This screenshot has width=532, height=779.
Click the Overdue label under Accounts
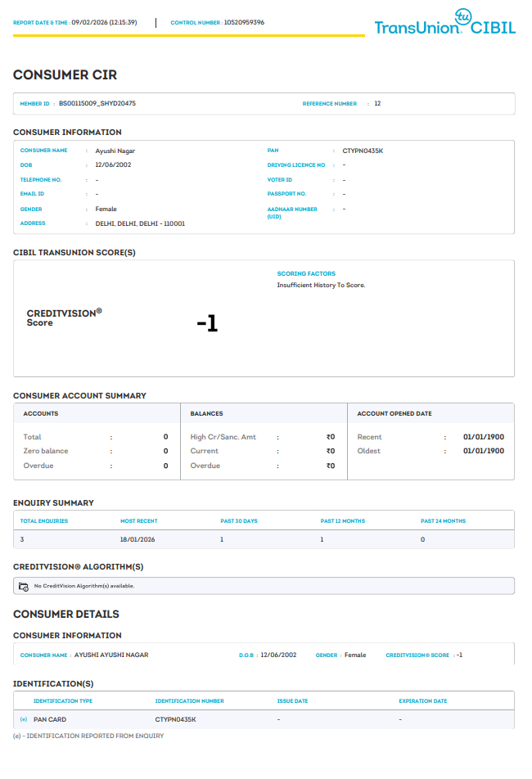38,466
